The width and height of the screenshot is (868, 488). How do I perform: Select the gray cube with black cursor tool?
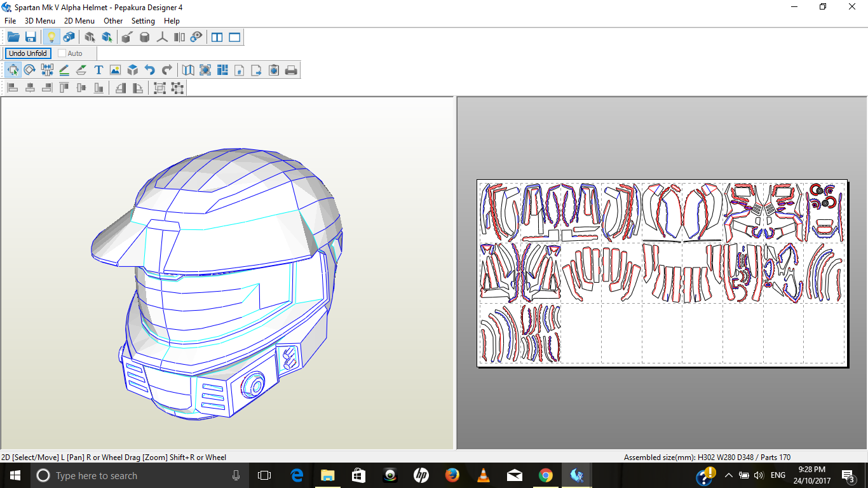click(x=90, y=37)
